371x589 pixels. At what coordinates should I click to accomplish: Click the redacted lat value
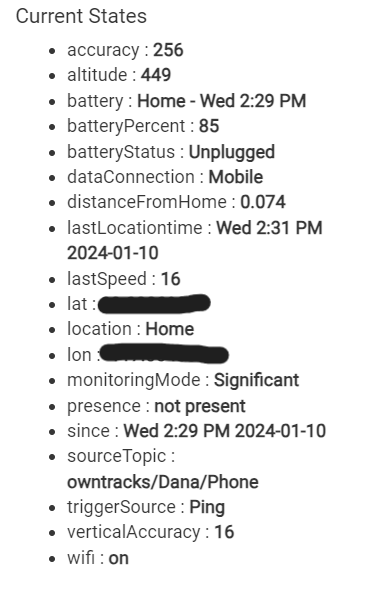(154, 304)
